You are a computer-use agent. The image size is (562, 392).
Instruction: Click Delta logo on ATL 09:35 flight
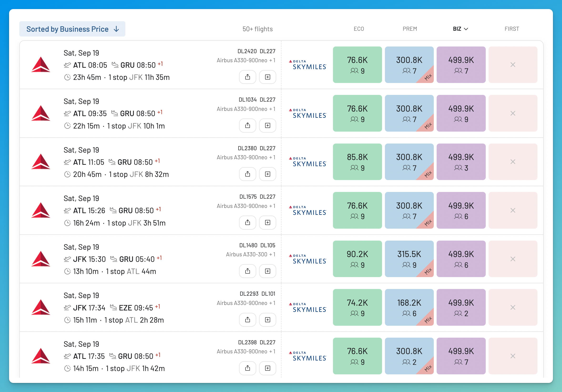[x=41, y=113]
